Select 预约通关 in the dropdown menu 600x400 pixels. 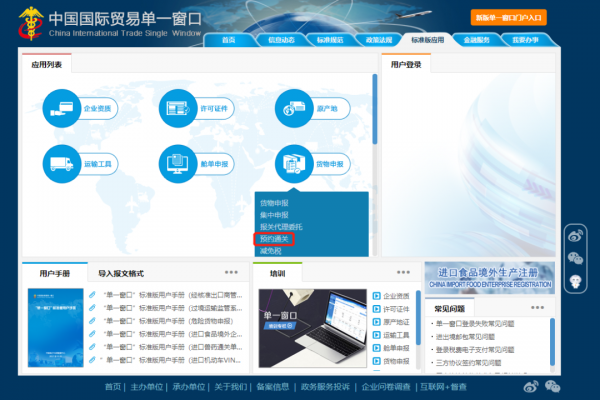tap(274, 239)
